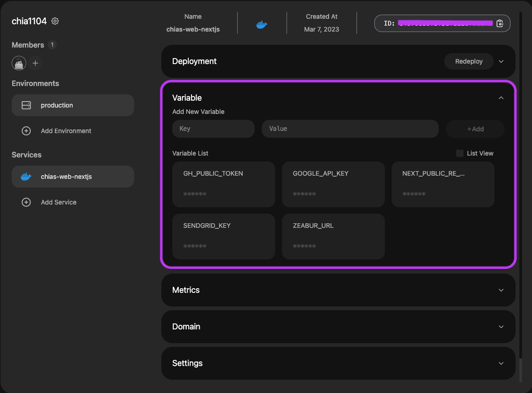
Task: Click the database icon beside production environment
Action: coord(26,105)
